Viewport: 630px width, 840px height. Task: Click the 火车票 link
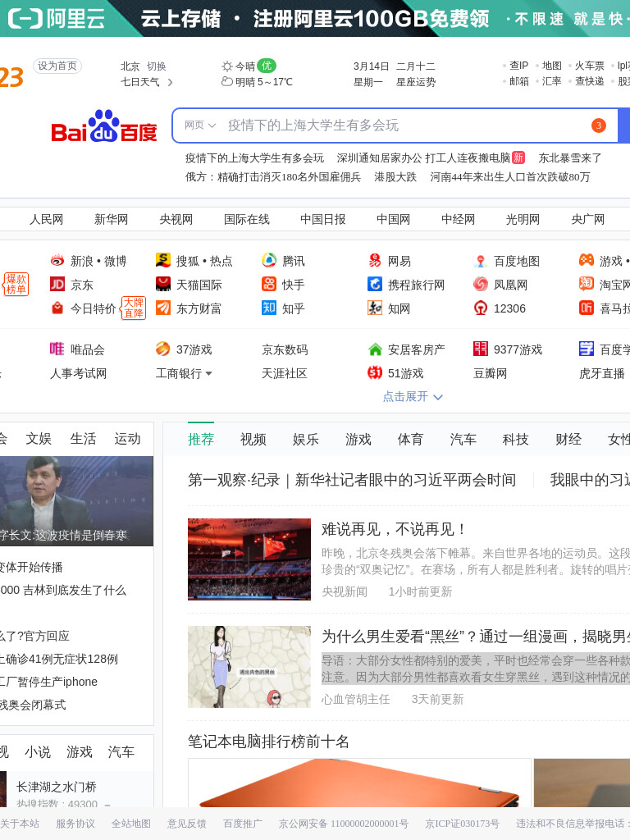(589, 66)
